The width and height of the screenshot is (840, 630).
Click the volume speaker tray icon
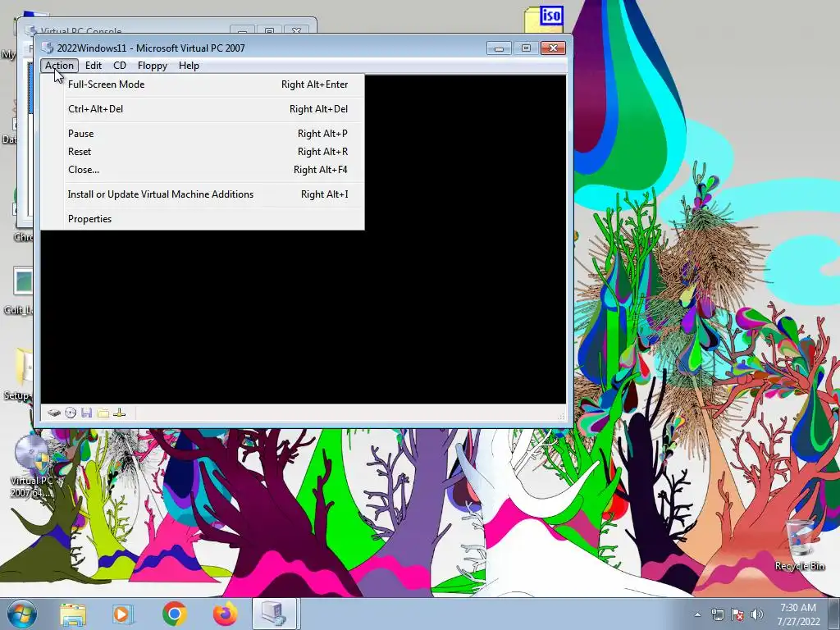(757, 614)
